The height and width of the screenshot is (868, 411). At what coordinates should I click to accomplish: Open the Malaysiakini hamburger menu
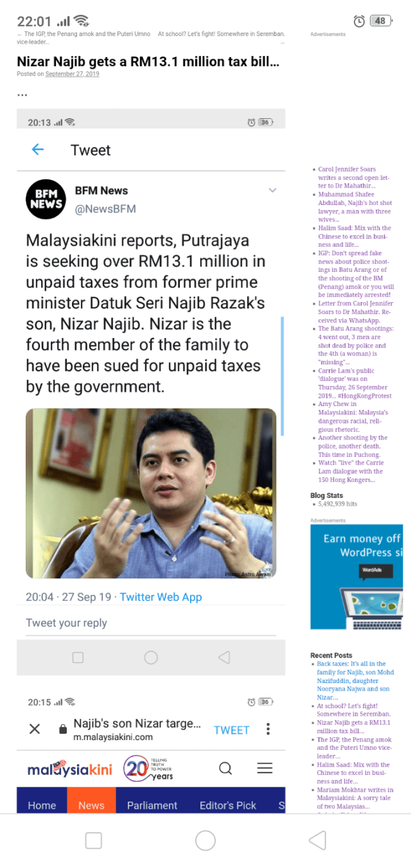click(x=265, y=768)
